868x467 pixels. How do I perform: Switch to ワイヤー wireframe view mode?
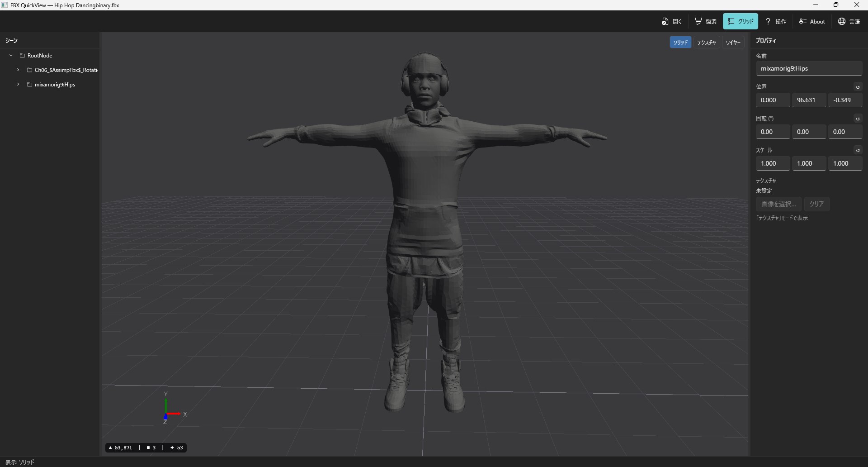coord(733,42)
